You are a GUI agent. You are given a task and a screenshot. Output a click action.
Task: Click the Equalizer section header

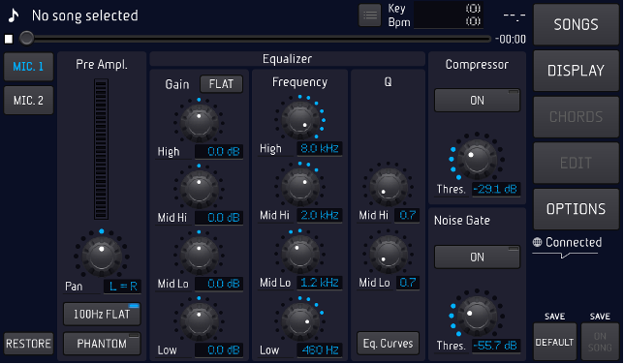(x=288, y=59)
